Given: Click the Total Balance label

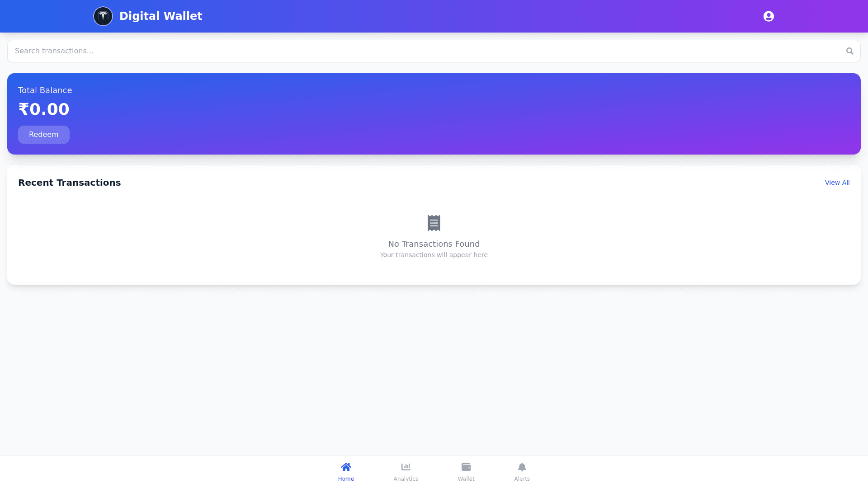Looking at the screenshot, I should tap(45, 90).
